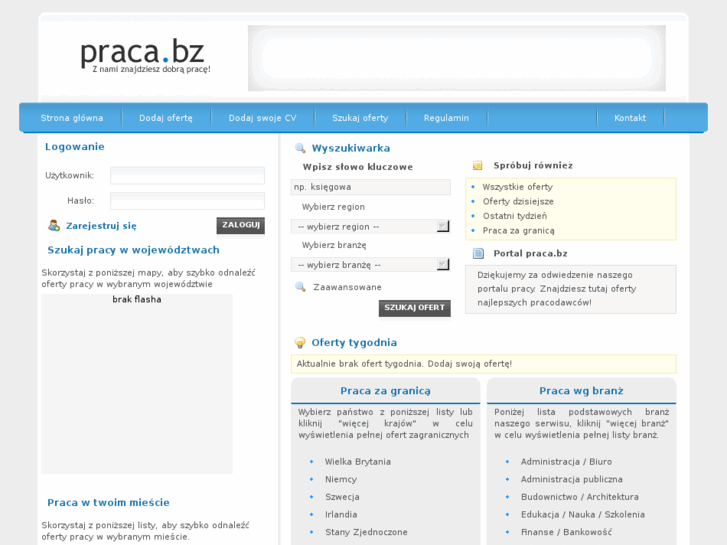Open Kontakt menu item

coord(630,118)
